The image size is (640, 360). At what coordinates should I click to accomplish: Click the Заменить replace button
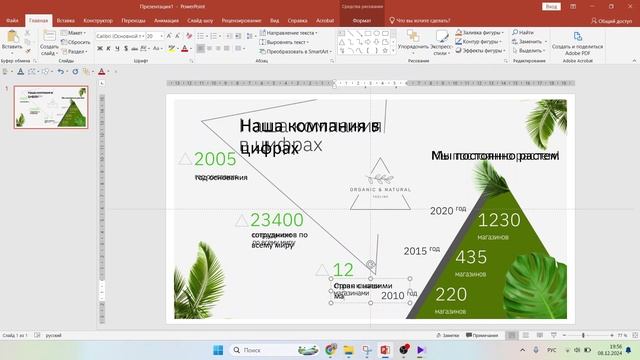[529, 41]
